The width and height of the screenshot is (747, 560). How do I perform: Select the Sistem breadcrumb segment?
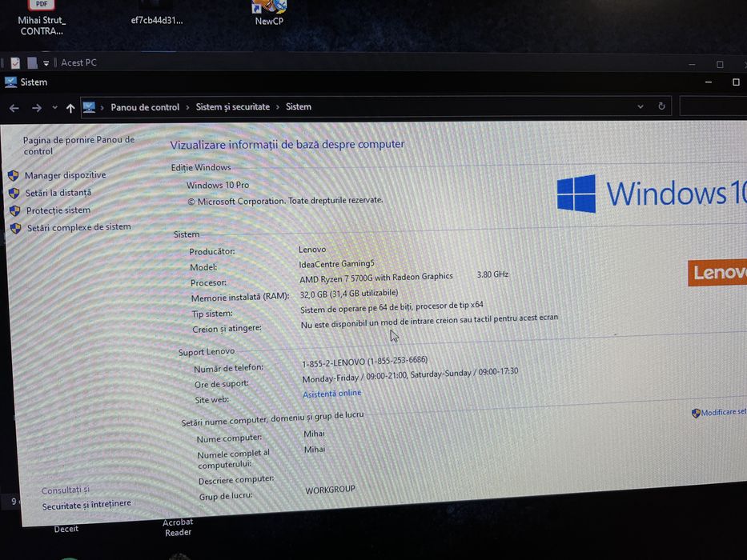click(x=298, y=106)
